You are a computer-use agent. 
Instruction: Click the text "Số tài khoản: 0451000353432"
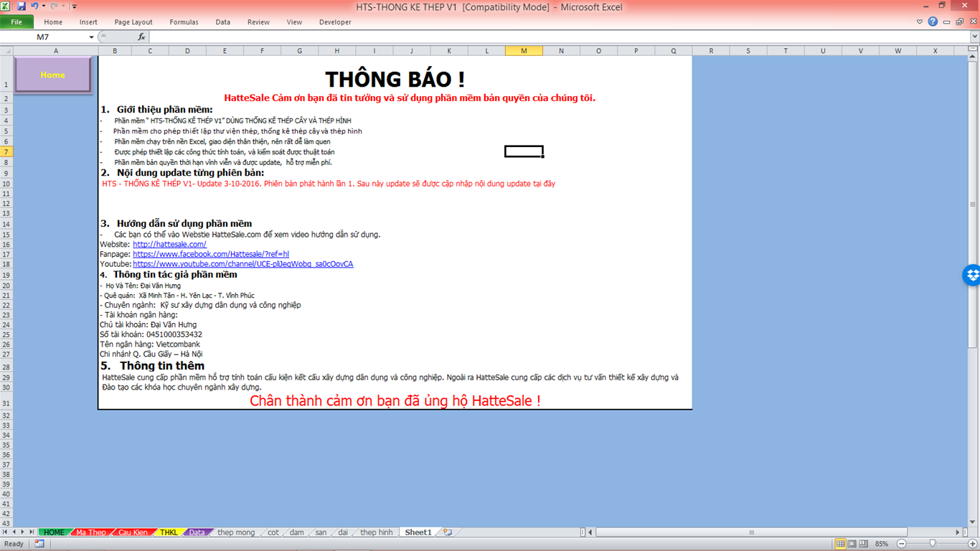click(151, 334)
